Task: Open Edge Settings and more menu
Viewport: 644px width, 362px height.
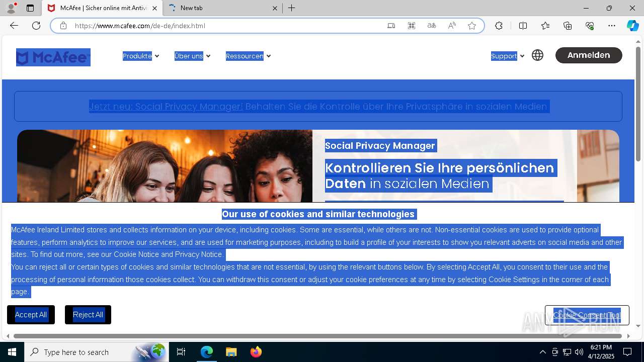Action: pos(612,26)
